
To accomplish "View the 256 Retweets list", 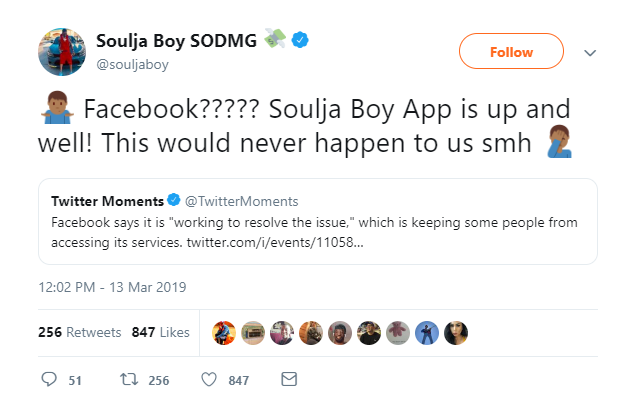I will pyautogui.click(x=79, y=332).
